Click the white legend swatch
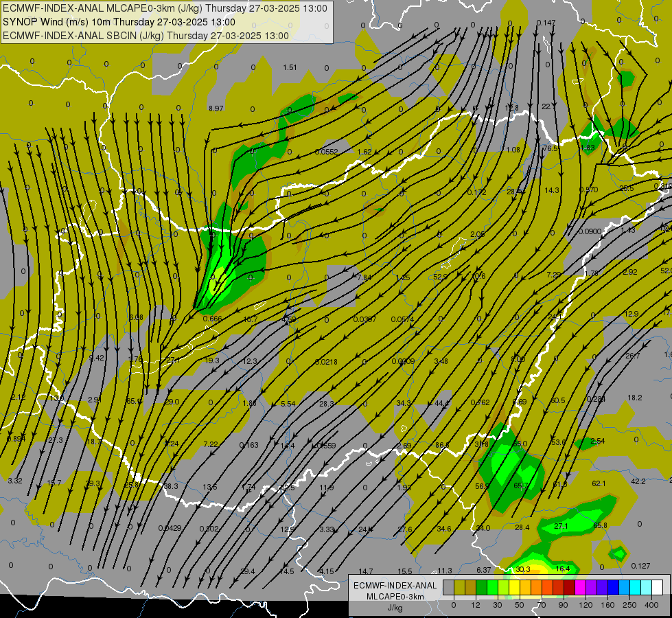This screenshot has width=672, height=618. 658,587
